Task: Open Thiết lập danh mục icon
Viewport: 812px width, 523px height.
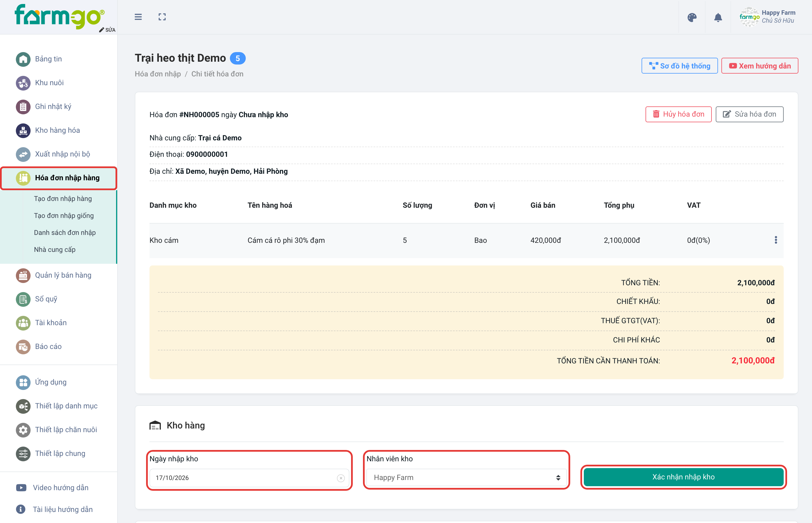Action: [x=23, y=406]
